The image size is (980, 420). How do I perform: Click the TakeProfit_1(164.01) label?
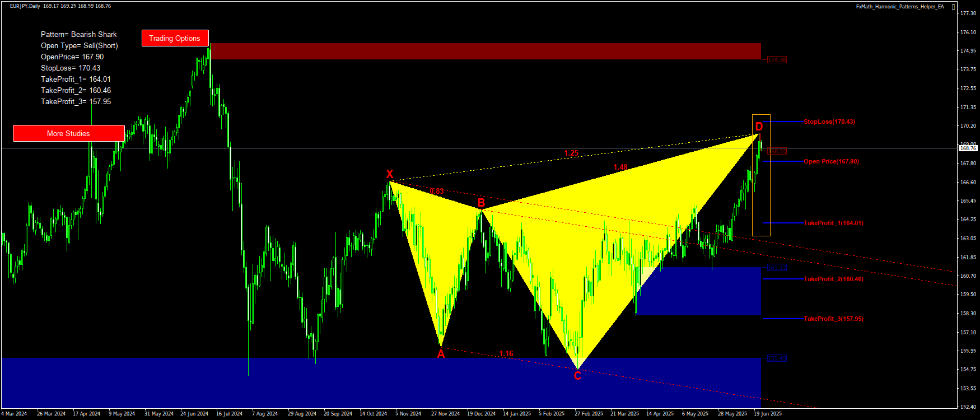pyautogui.click(x=833, y=223)
